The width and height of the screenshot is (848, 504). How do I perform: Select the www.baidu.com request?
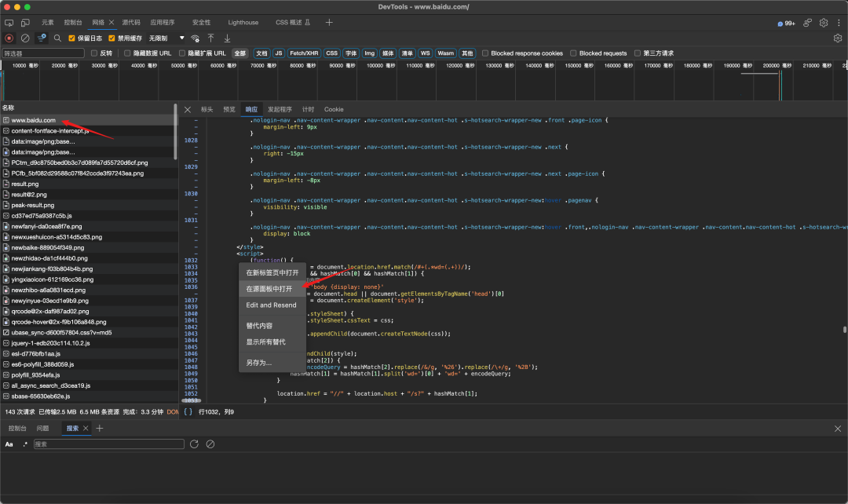[x=33, y=120]
